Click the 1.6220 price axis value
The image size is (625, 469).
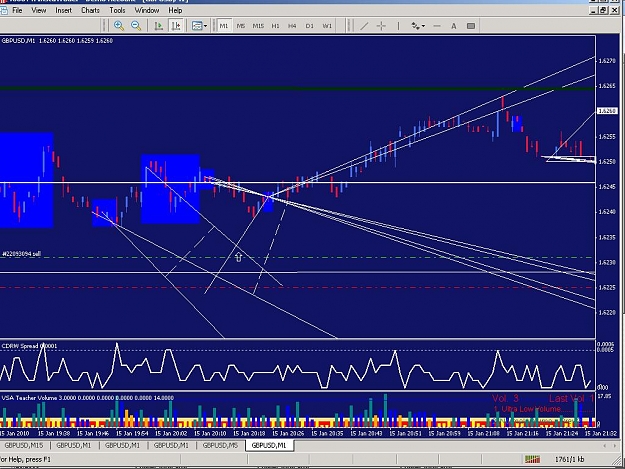607,313
